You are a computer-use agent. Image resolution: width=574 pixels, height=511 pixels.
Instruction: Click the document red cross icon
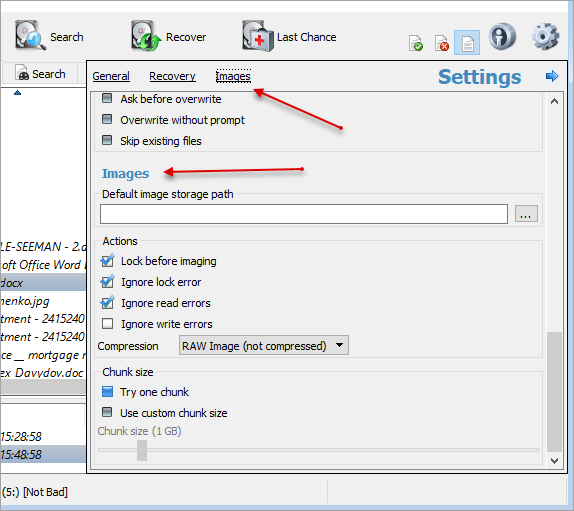click(441, 43)
